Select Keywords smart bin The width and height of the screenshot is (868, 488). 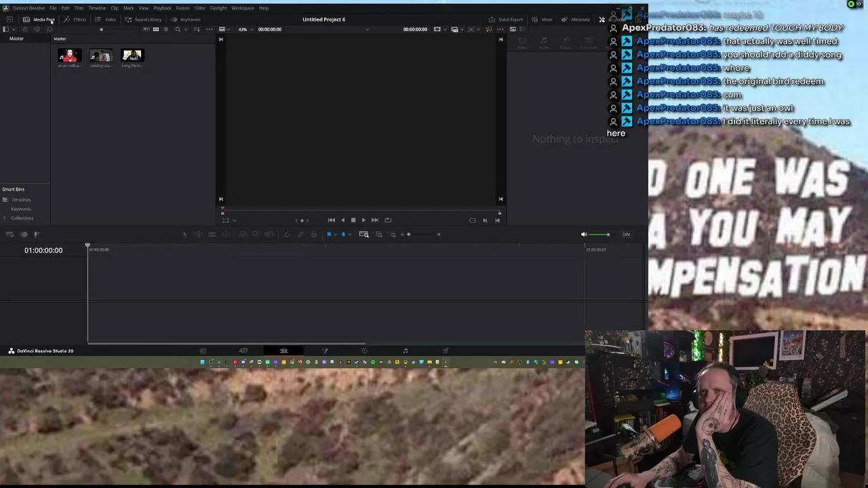click(x=21, y=209)
